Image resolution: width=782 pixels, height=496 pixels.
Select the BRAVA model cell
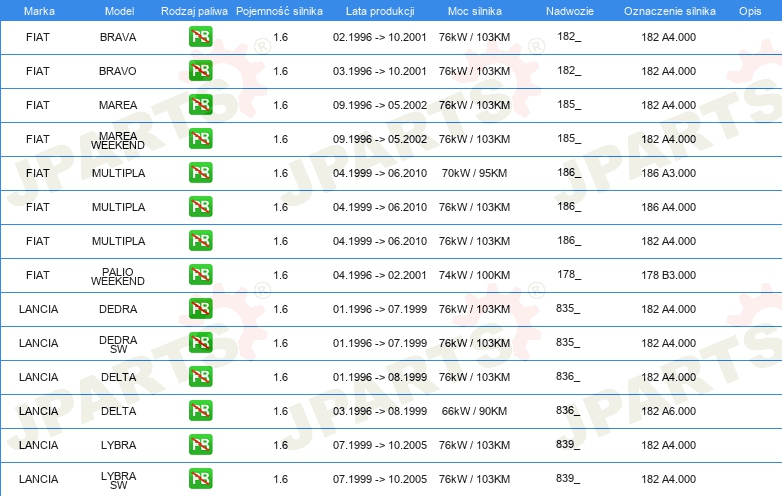[118, 37]
